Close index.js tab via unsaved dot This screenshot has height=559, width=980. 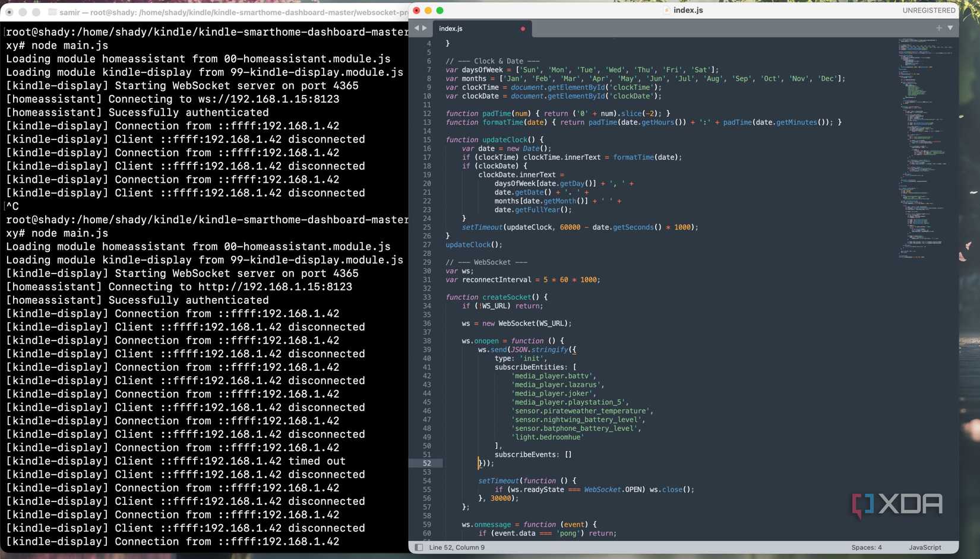(523, 28)
